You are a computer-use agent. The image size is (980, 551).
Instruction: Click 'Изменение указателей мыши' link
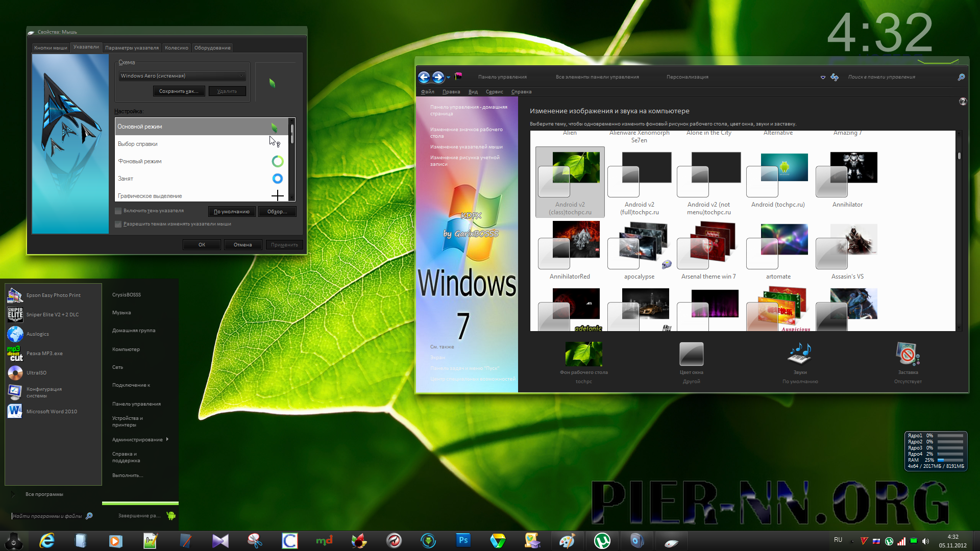(466, 146)
